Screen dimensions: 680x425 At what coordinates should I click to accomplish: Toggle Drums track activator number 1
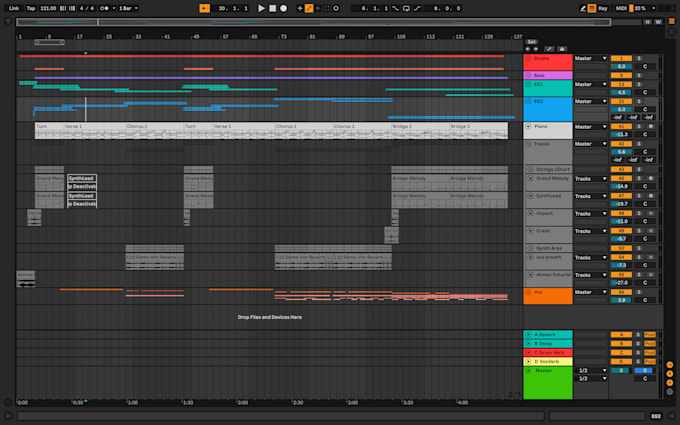pos(621,58)
